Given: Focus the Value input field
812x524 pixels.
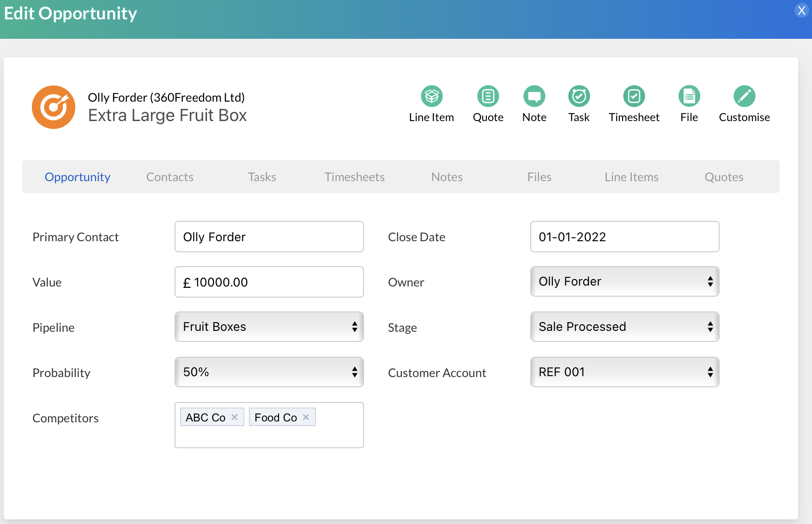Looking at the screenshot, I should [x=269, y=282].
